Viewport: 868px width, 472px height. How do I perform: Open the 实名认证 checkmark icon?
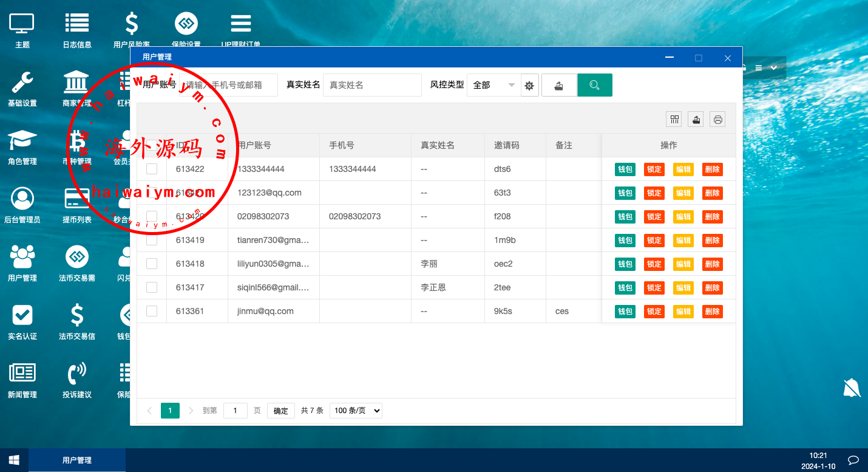22,316
